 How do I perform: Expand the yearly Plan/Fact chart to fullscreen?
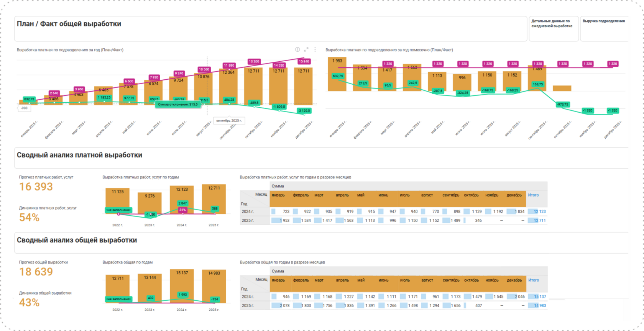(306, 49)
